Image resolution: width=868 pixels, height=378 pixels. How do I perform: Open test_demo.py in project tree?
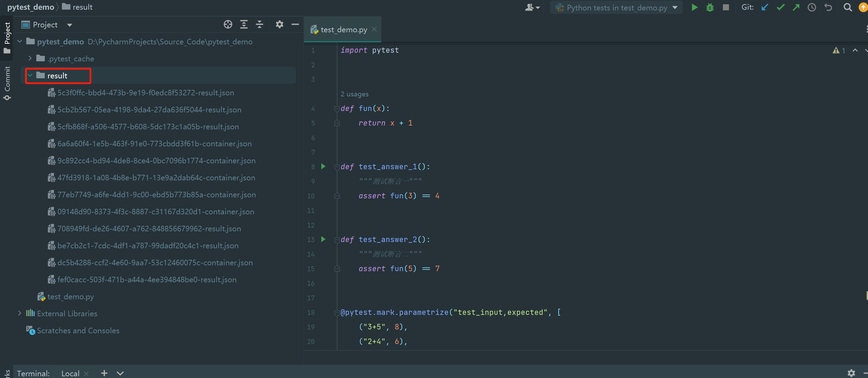[x=70, y=297]
